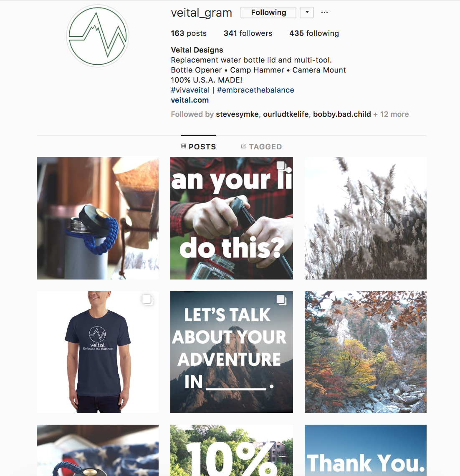Click the person-tag icon beside TAGGED
Viewport: 460px width, 476px height.
pos(244,146)
